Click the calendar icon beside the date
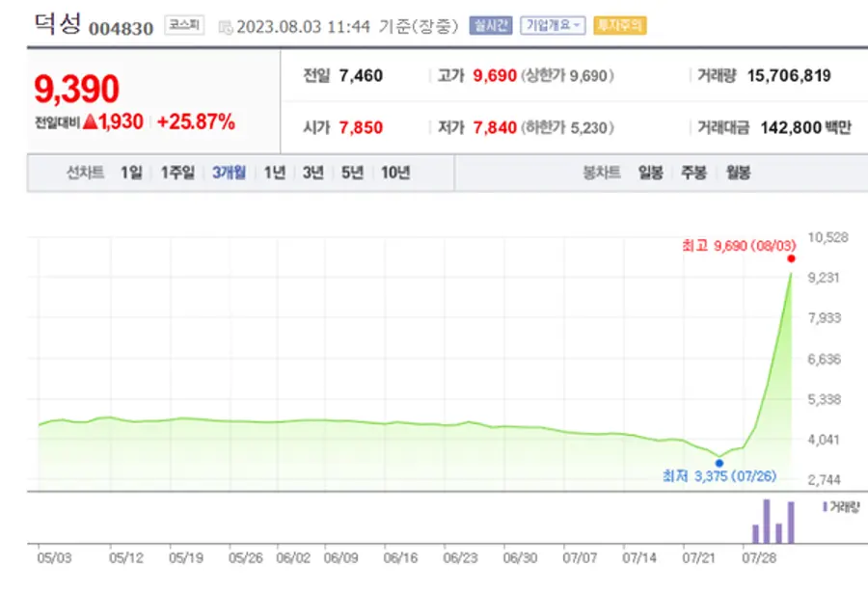Viewport: 868px width, 592px height. point(225,26)
